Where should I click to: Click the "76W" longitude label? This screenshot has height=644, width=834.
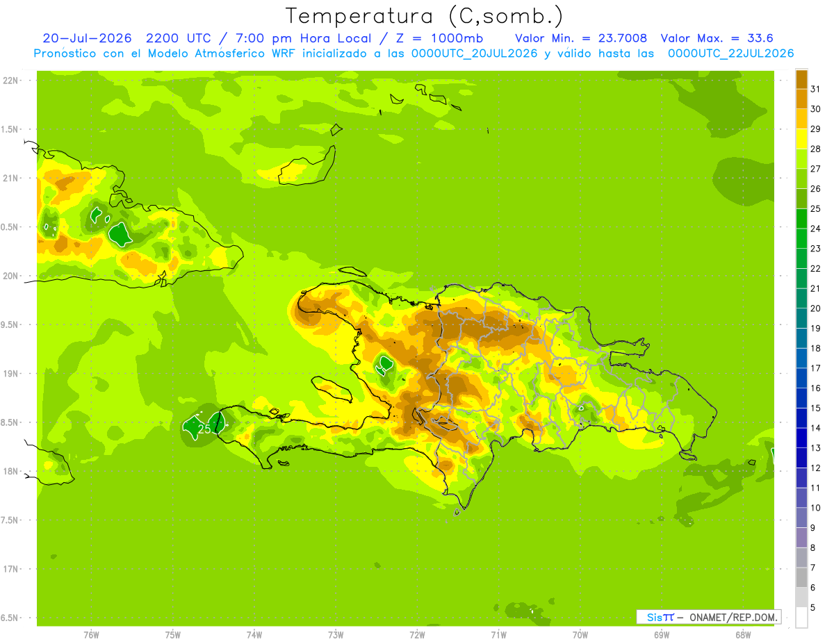(x=91, y=635)
